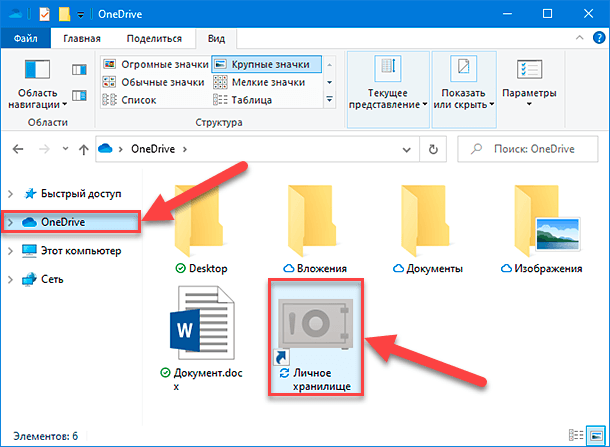Click the OneDrive title bar cloud icon
This screenshot has height=447, width=610.
[16, 14]
